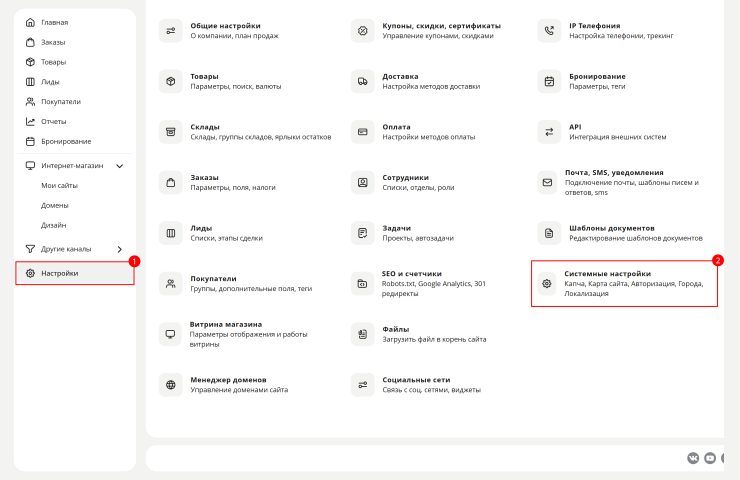This screenshot has width=740, height=480.
Task: Open Главная in the sidebar menu
Action: pyautogui.click(x=54, y=22)
